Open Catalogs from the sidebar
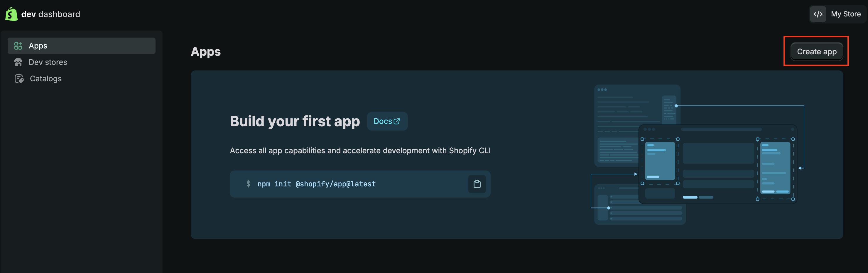The height and width of the screenshot is (273, 868). (x=46, y=79)
